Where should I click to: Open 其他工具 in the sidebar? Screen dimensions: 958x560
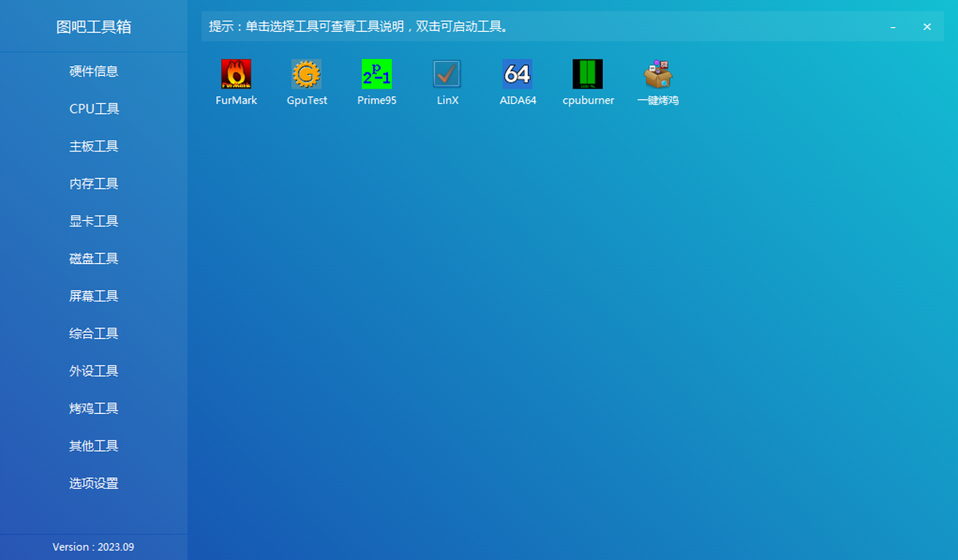coord(93,446)
